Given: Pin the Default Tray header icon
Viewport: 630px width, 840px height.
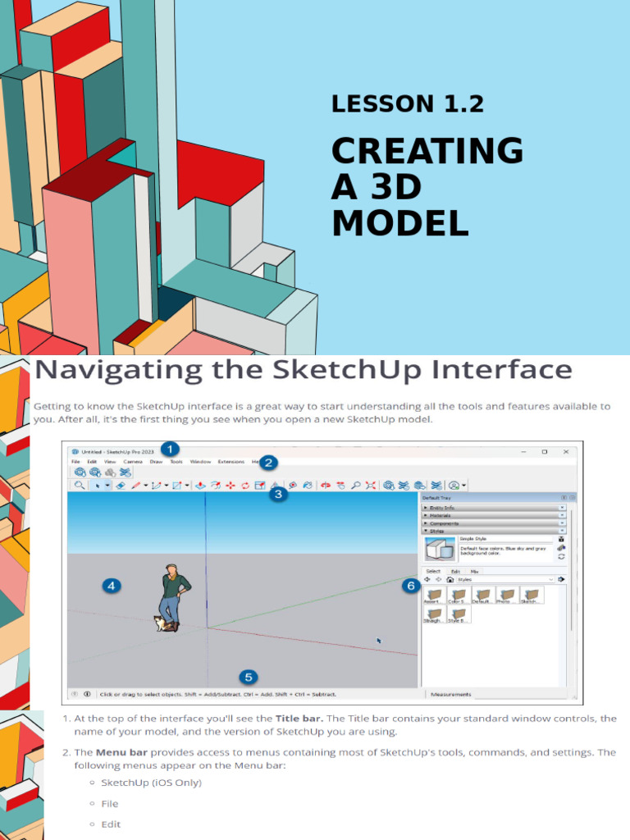Looking at the screenshot, I should [x=564, y=498].
